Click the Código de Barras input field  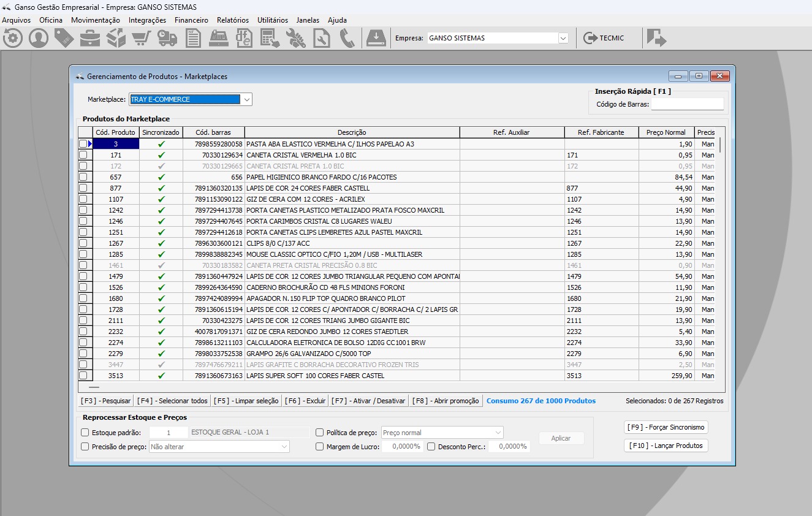687,104
